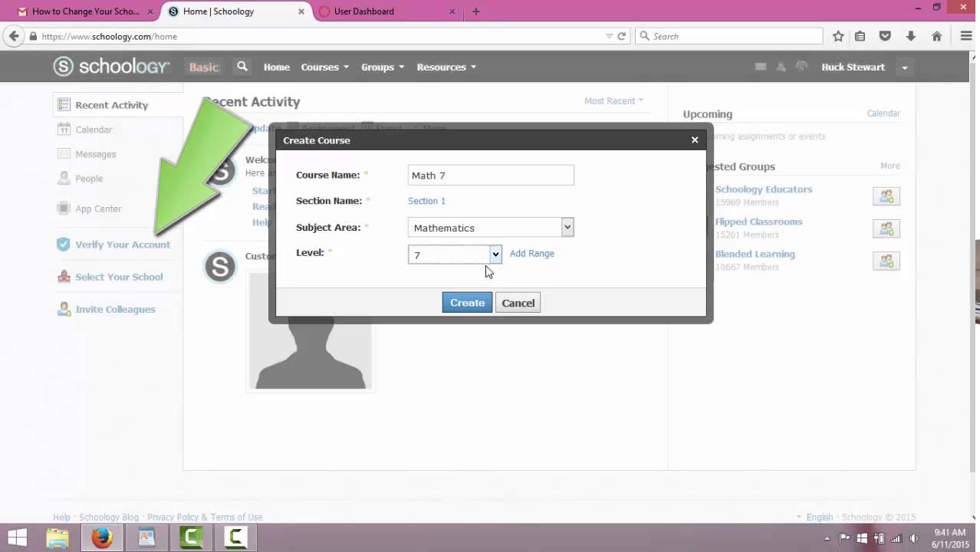Open the Schoology Blog footer link

(109, 517)
